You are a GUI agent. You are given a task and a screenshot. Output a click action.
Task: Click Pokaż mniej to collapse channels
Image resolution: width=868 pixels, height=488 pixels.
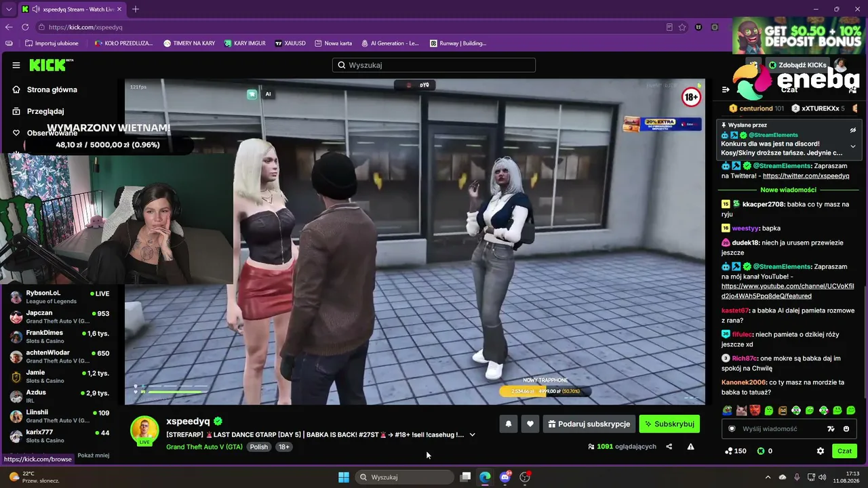tap(94, 455)
